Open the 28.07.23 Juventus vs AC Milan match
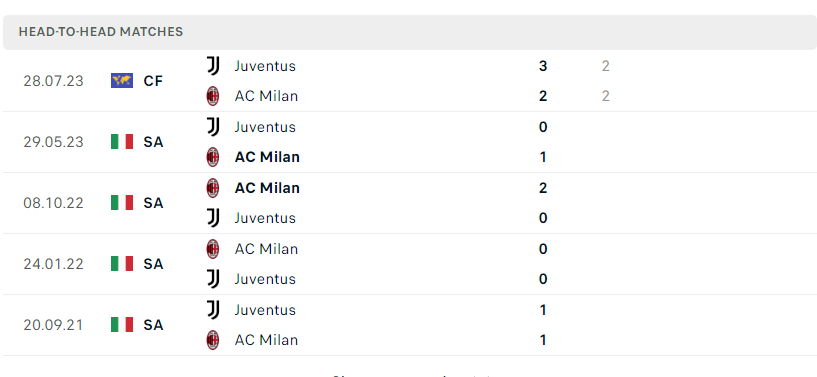817x377 pixels. [x=408, y=81]
